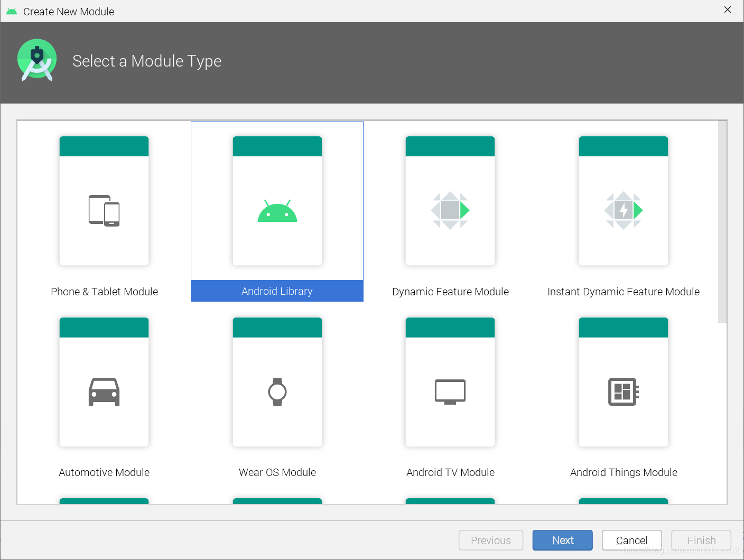Pick the Dynamic Feature Module icon

[x=450, y=210]
